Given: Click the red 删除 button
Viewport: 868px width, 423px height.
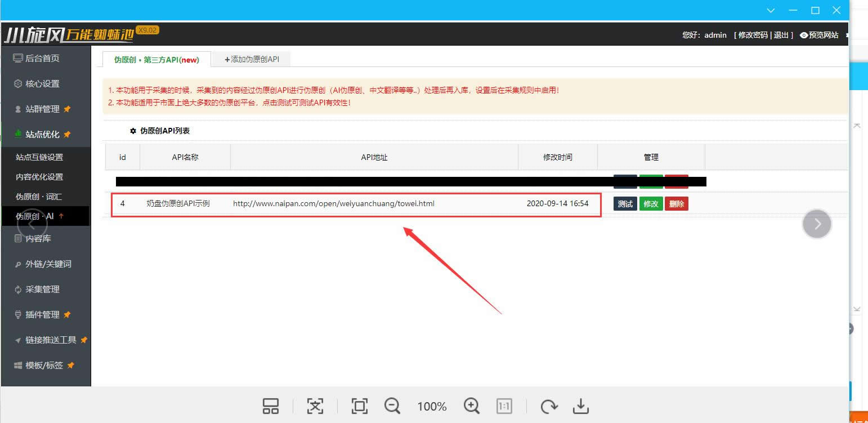Looking at the screenshot, I should tap(677, 204).
